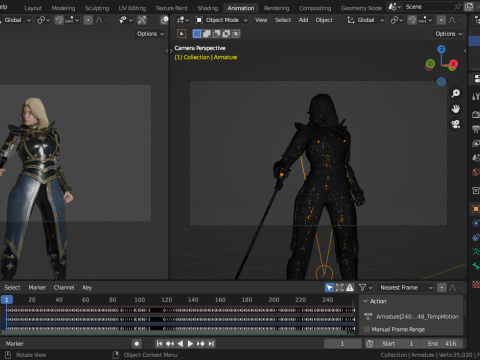Image resolution: width=480 pixels, height=360 pixels.
Task: Choose the extend-selection mode icon
Action: click(x=207, y=34)
